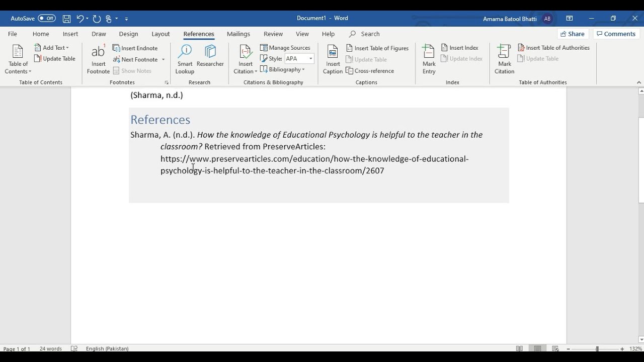Click Mark Entry for index

point(429,59)
